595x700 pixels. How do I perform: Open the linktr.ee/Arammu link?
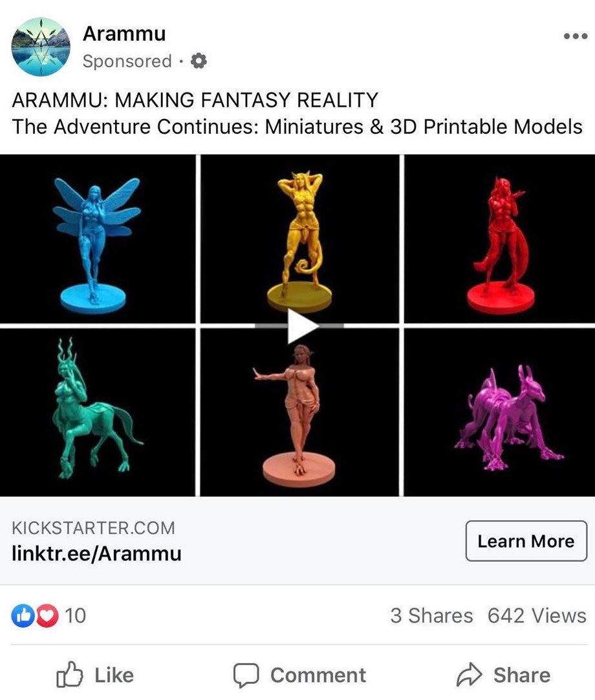pyautogui.click(x=96, y=553)
